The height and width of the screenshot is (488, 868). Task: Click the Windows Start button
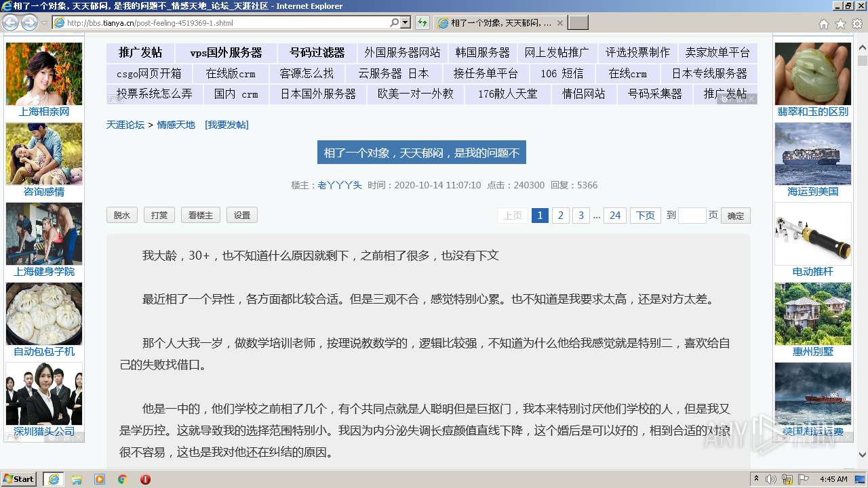click(19, 479)
